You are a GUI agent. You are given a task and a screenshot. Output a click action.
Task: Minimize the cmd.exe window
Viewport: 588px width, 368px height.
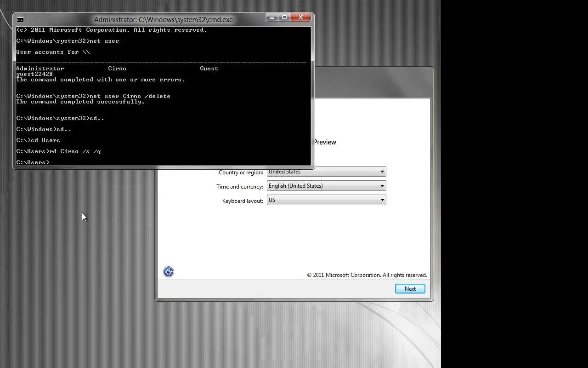[x=272, y=17]
